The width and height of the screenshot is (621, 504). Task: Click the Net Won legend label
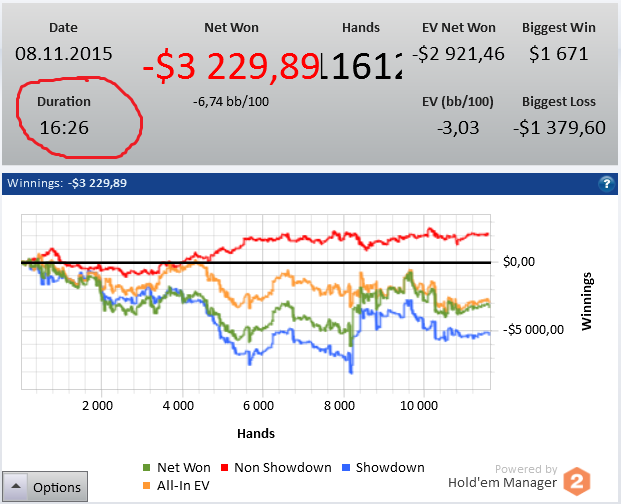point(184,468)
